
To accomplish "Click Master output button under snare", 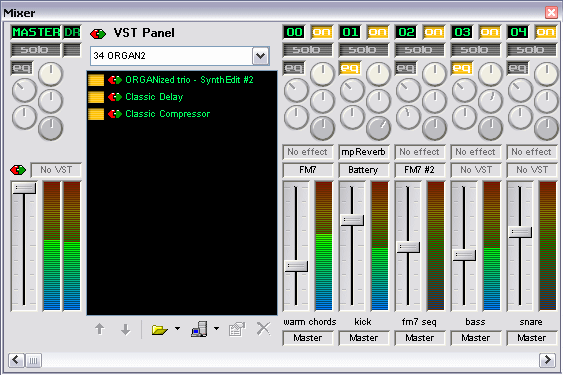I will [x=532, y=338].
